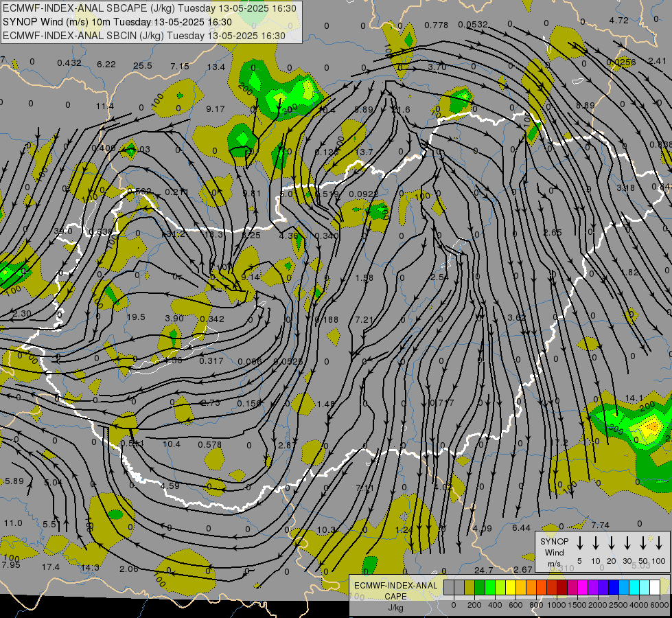Image resolution: width=672 pixels, height=618 pixels.
Task: Select the ECMWF-INDEX-ANAL SBCIN title line
Action: (x=144, y=36)
